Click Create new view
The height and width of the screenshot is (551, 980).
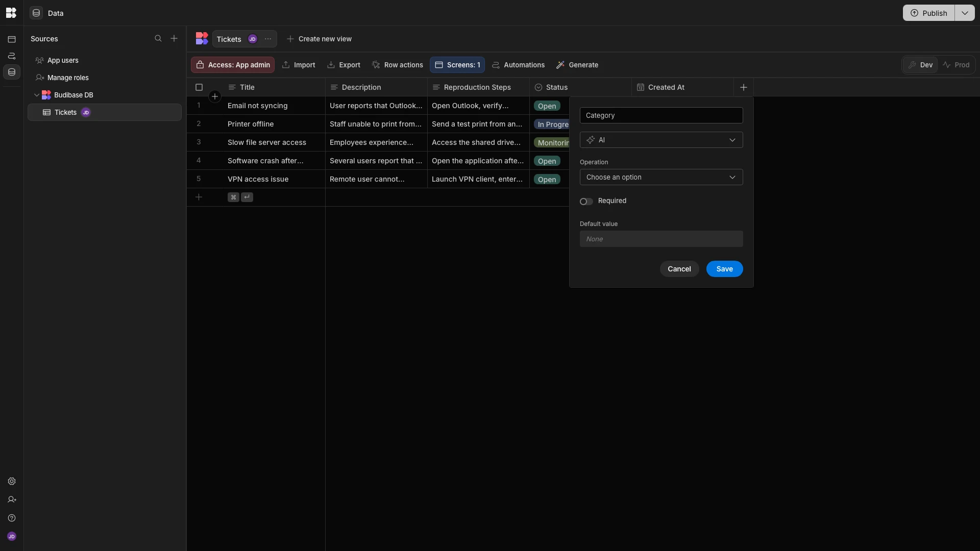(x=319, y=39)
